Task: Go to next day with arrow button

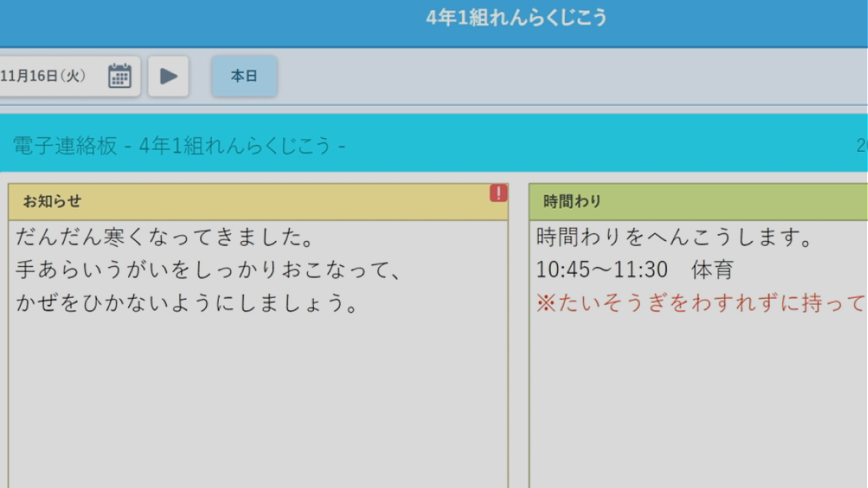Action: pyautogui.click(x=168, y=76)
